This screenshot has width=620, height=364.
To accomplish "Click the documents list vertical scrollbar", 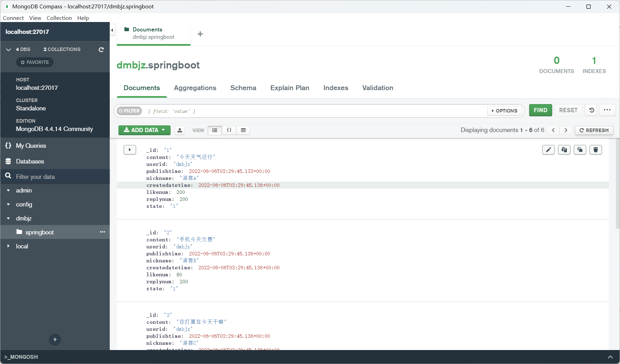I will pyautogui.click(x=617, y=183).
